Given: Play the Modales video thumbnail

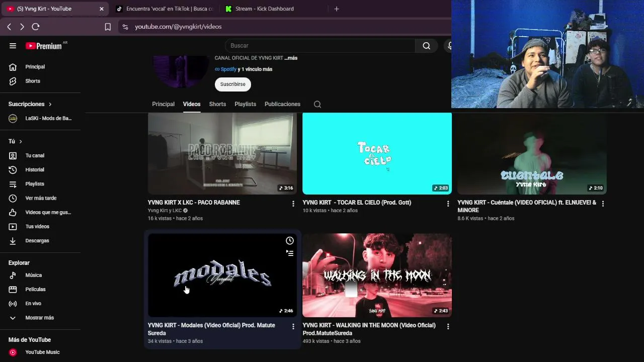Looking at the screenshot, I should click(x=222, y=275).
